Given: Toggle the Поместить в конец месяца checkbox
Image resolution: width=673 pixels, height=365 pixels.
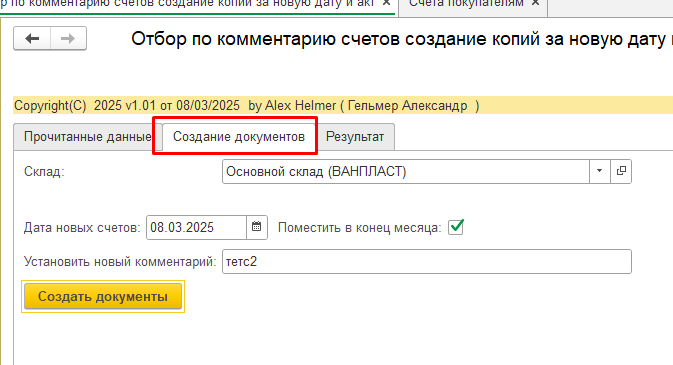Looking at the screenshot, I should [x=456, y=227].
